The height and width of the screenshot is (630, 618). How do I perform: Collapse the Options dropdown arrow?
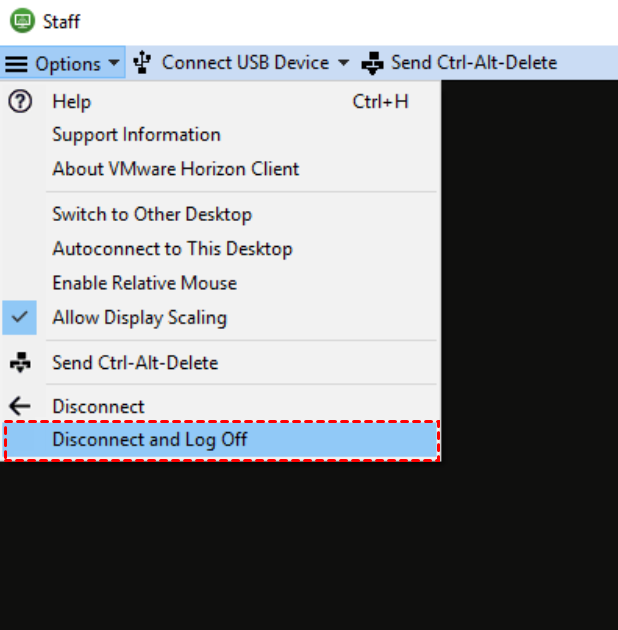[114, 64]
